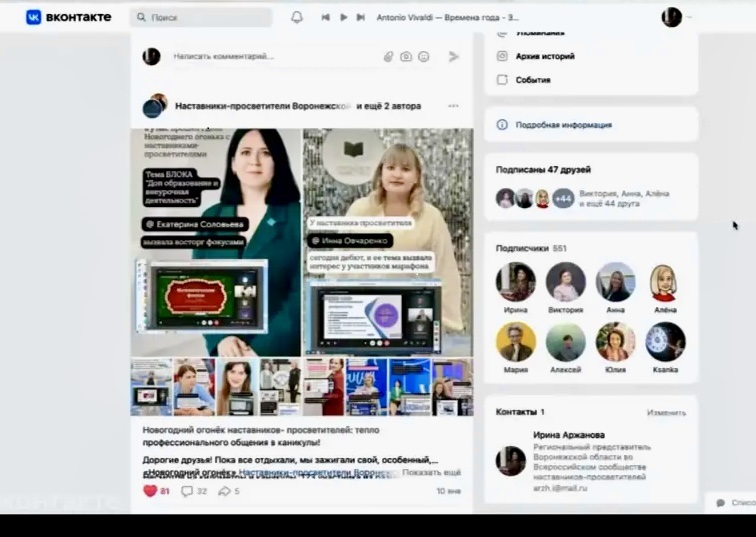Share the post with the repost arrow
The image size is (756, 537).
pos(224,491)
